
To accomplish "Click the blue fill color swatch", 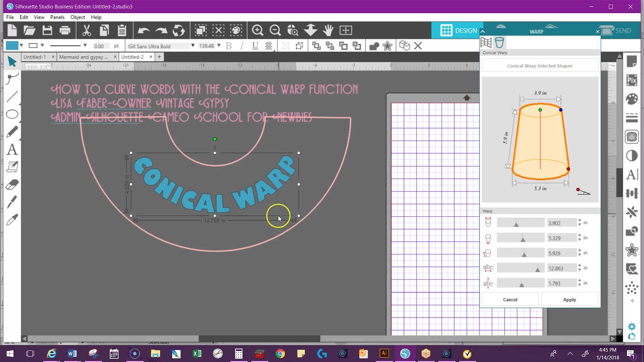I will coord(12,46).
